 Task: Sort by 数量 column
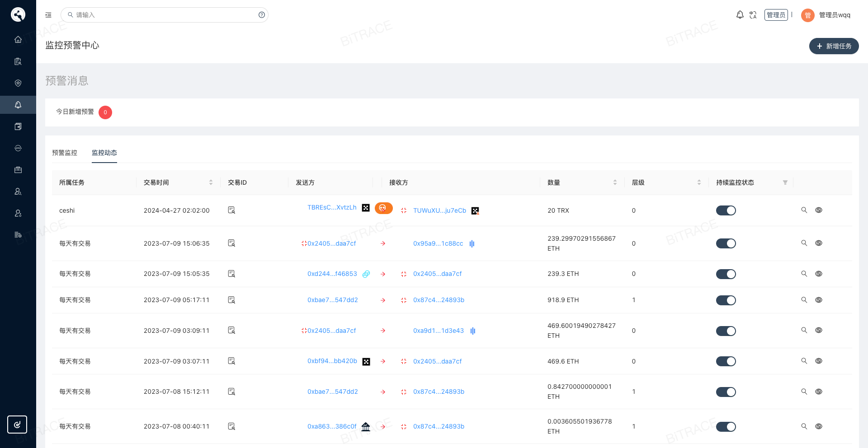[615, 182]
